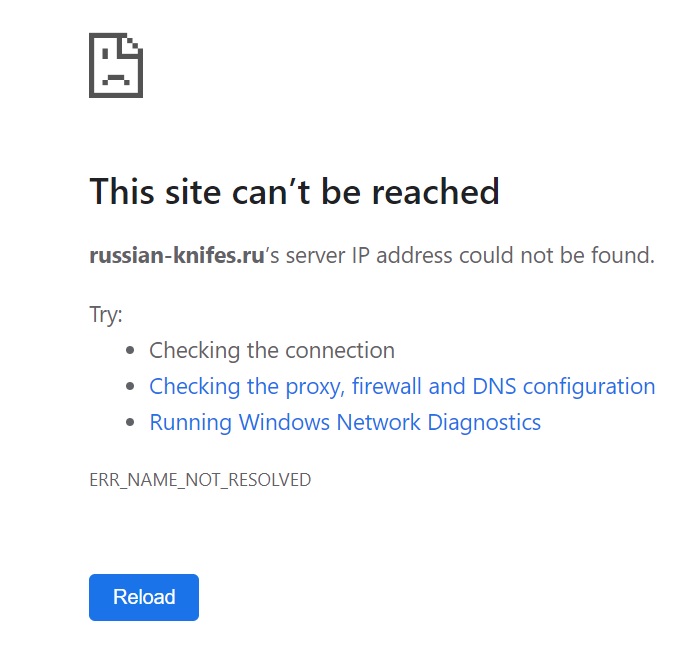Click the "Checking the connection" suggestion text
Screen dimensions: 698x656
click(x=272, y=351)
